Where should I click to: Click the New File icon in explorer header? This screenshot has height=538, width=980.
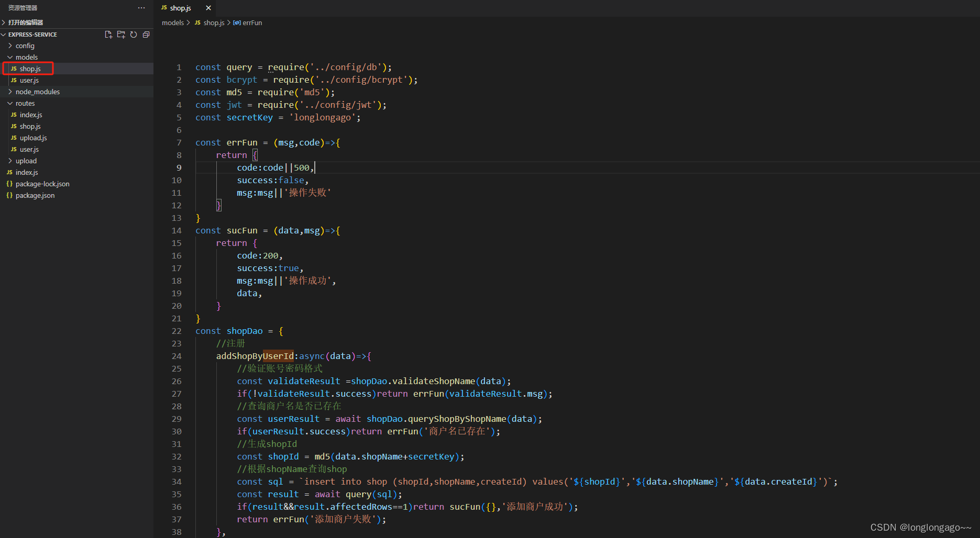click(108, 35)
